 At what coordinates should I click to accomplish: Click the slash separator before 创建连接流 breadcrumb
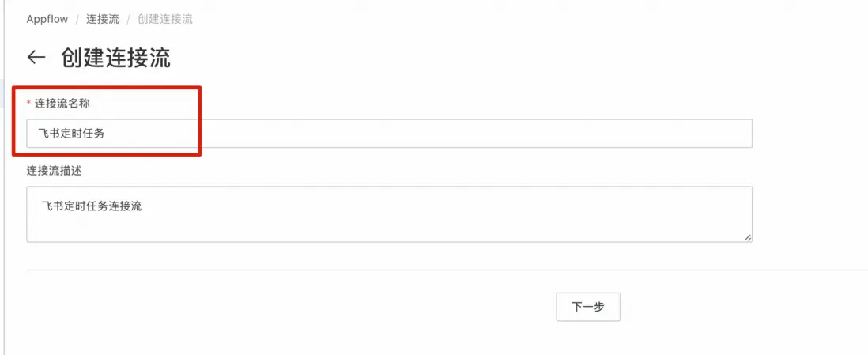128,20
